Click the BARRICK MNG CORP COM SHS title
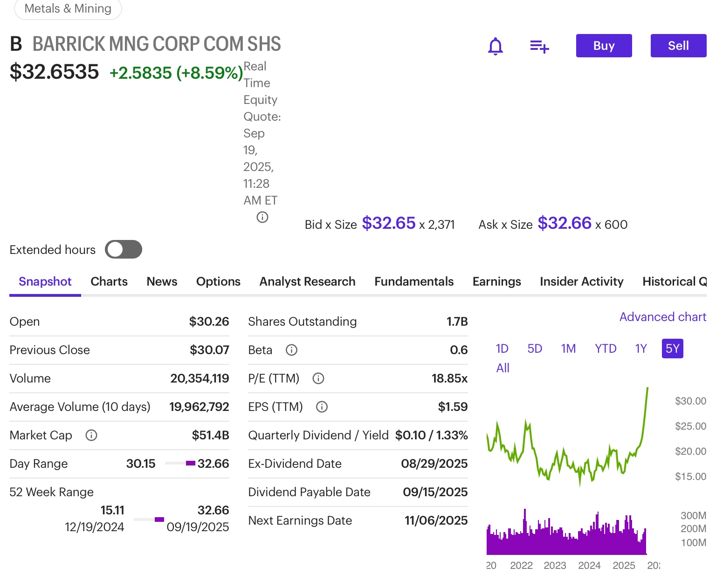The width and height of the screenshot is (716, 588). click(157, 44)
